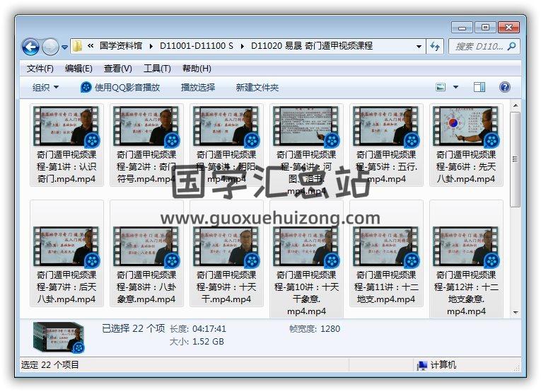Image resolution: width=541 pixels, height=392 pixels.
Task: Open the 文件(F) menu
Action: [x=40, y=69]
